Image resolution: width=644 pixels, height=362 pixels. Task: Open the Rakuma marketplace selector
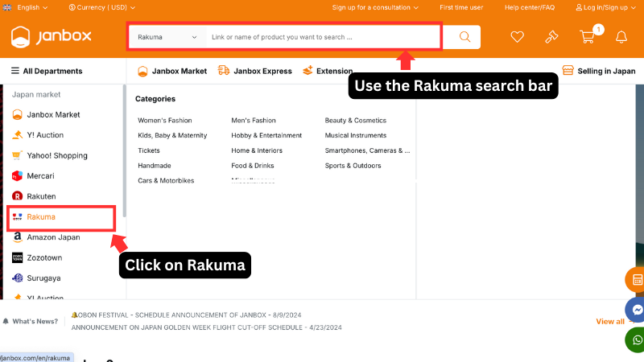pyautogui.click(x=167, y=37)
